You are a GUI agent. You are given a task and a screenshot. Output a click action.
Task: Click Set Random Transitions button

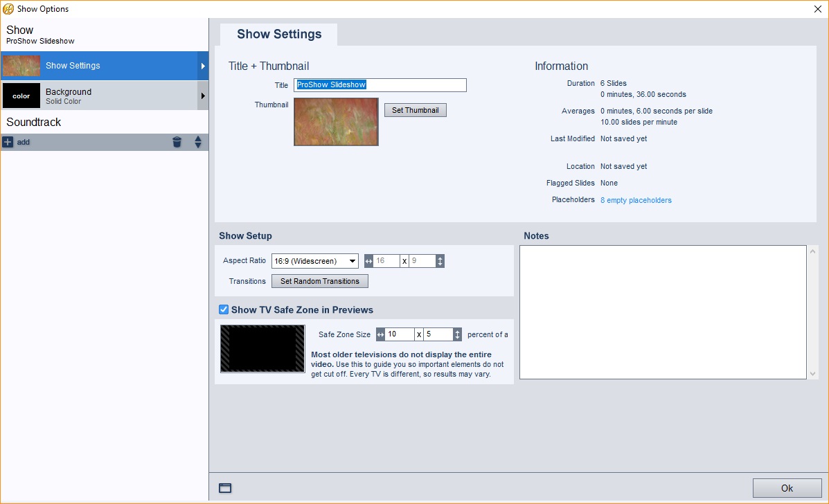pyautogui.click(x=320, y=281)
